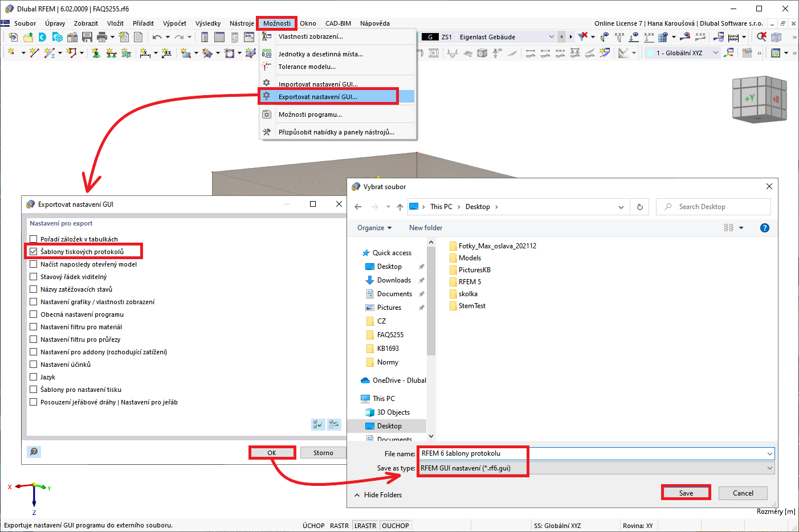Click Storno to cancel the export dialog
The width and height of the screenshot is (799, 532).
point(323,453)
